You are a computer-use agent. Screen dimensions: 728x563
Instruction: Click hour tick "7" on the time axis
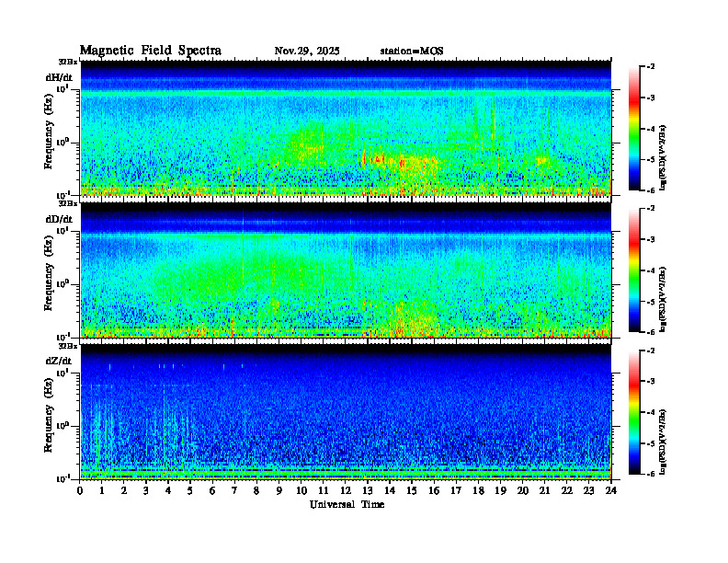(234, 491)
